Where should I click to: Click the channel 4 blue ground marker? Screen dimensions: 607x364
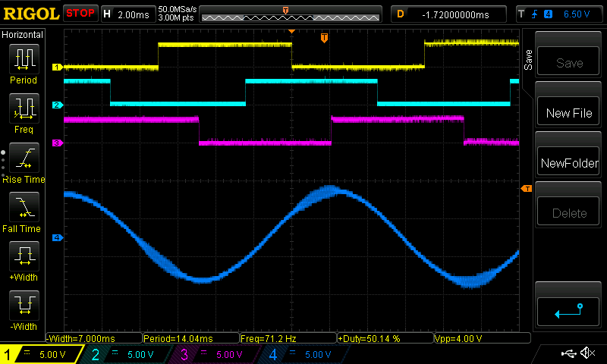[x=58, y=238]
